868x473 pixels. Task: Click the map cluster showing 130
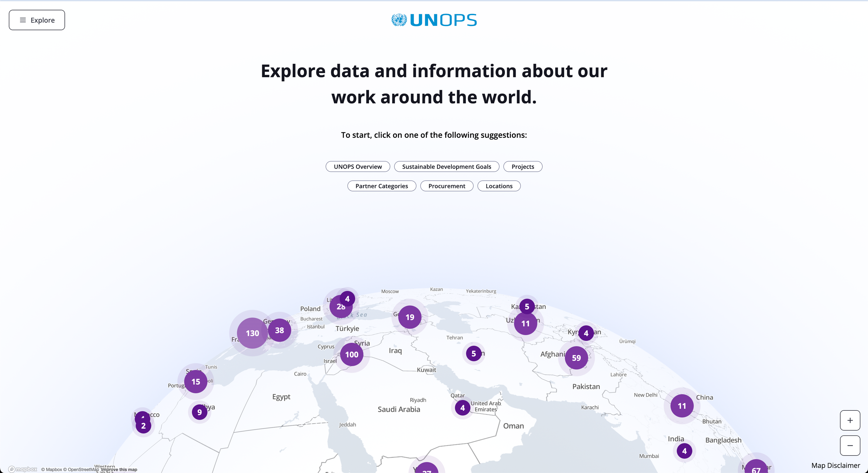250,333
